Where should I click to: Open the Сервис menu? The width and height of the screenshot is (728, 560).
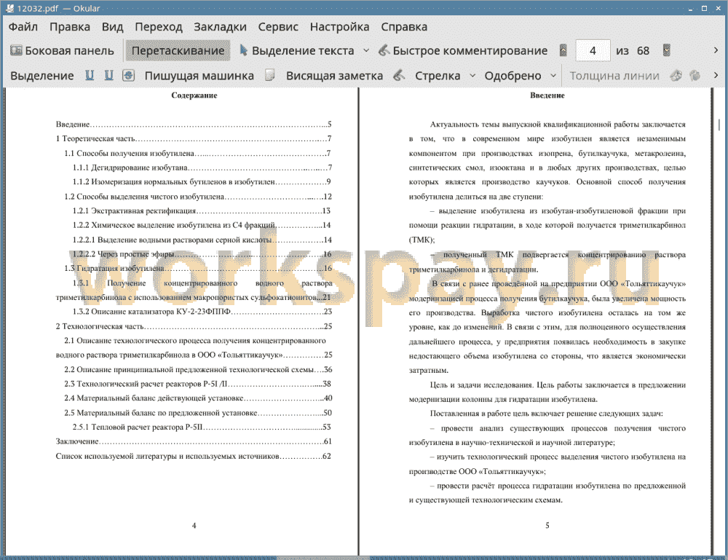(x=278, y=27)
